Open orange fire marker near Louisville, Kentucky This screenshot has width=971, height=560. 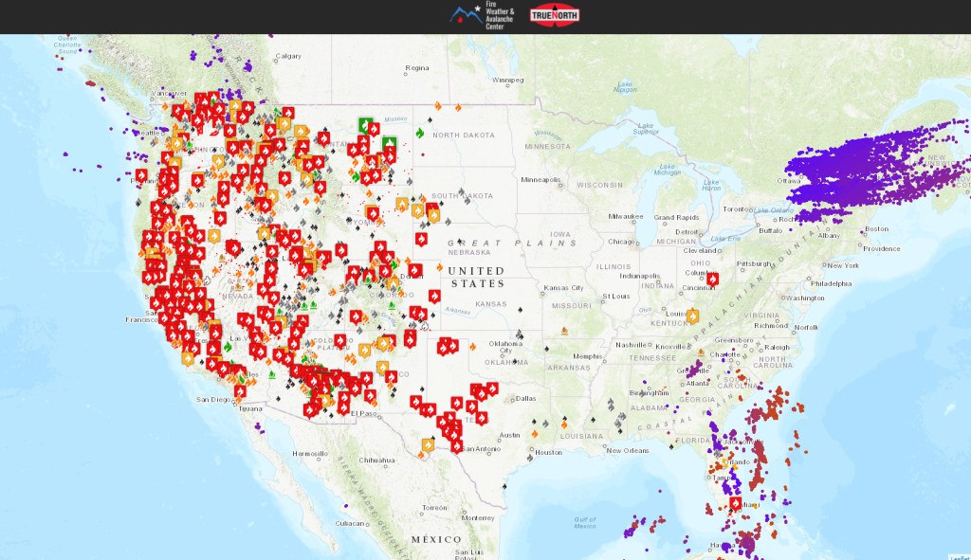coord(692,316)
